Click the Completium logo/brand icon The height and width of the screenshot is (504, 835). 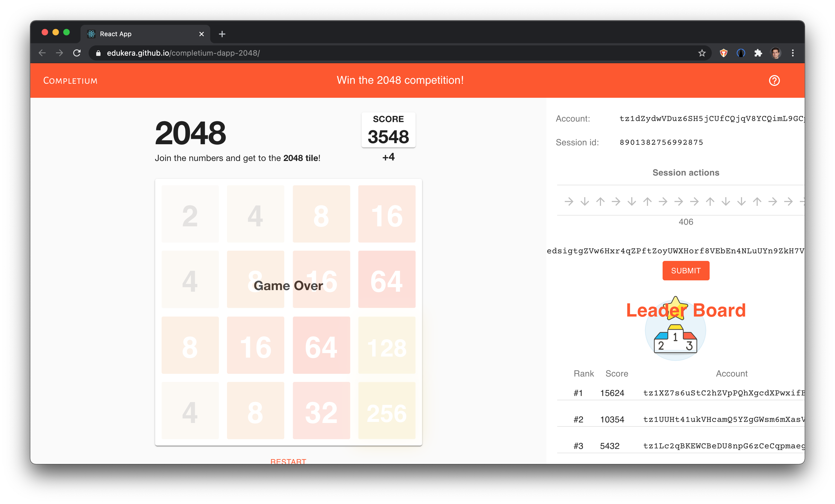point(70,80)
